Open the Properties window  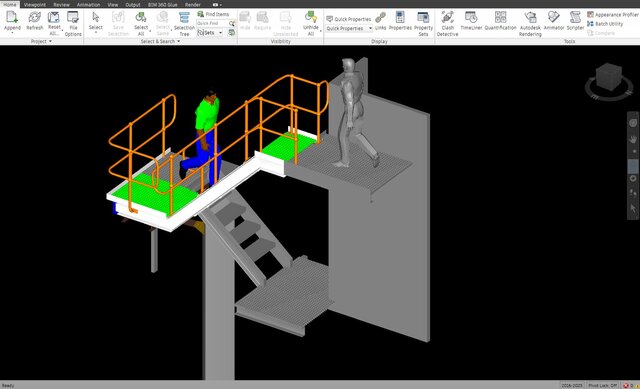pos(400,20)
